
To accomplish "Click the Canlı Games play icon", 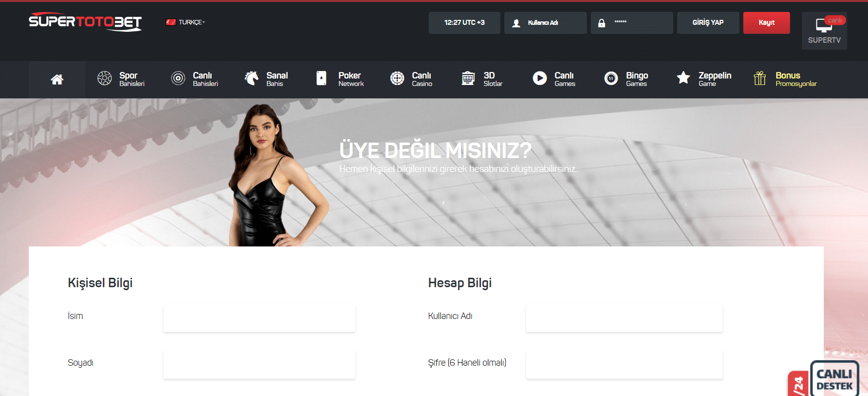I will click(x=540, y=79).
